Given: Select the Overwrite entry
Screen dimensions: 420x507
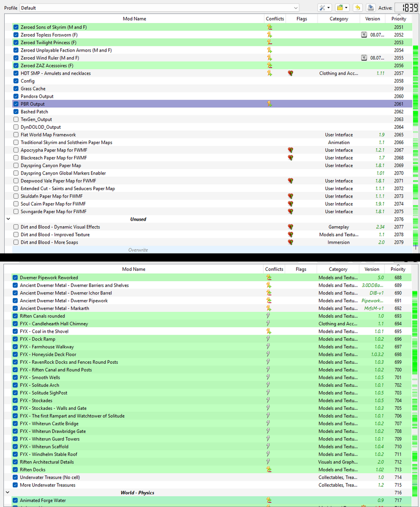Looking at the screenshot, I should click(x=212, y=250).
